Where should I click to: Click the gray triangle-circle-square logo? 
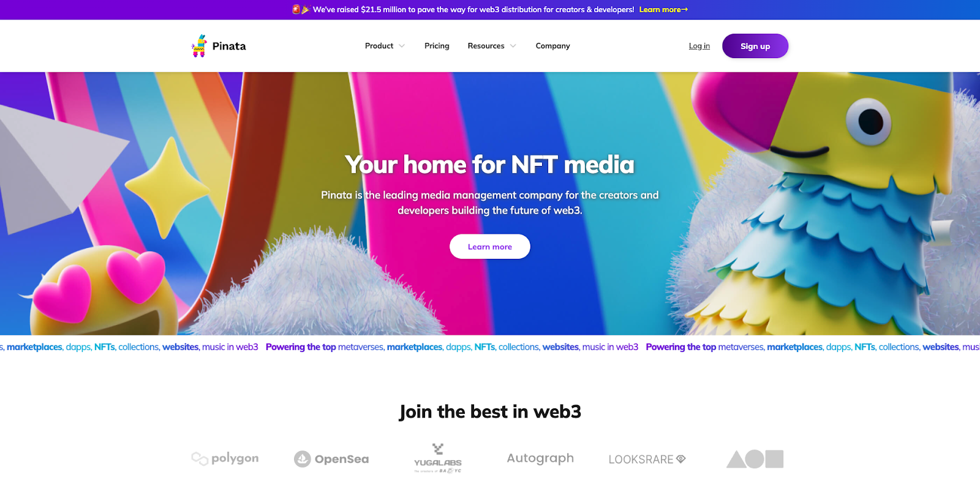pyautogui.click(x=755, y=459)
